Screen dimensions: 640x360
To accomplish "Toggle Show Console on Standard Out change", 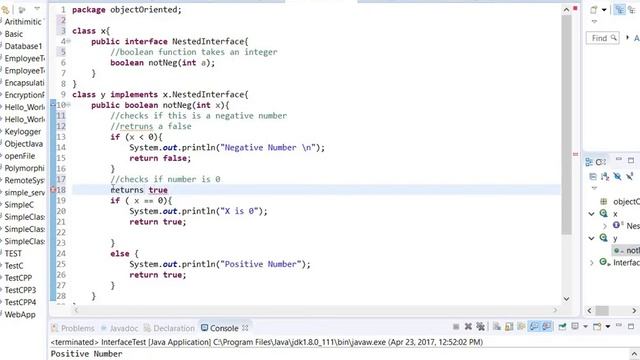I will click(534, 327).
